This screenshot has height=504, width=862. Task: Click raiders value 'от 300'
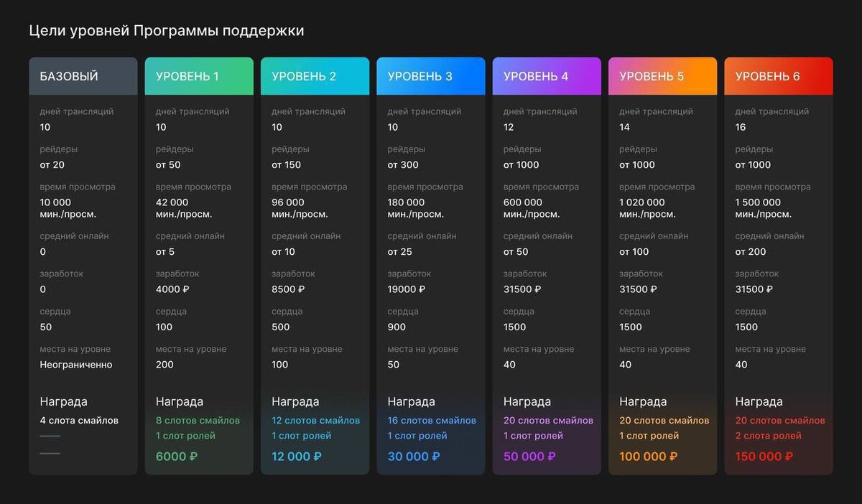[x=403, y=164]
